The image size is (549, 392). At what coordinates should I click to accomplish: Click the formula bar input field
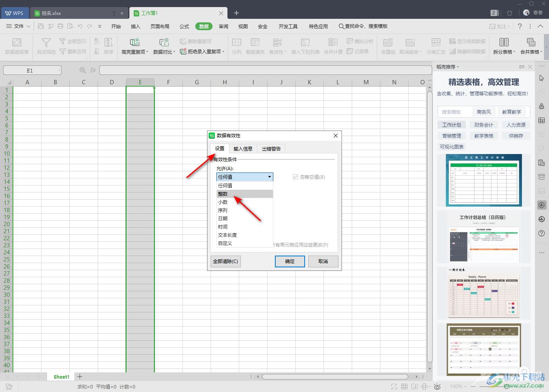click(265, 70)
